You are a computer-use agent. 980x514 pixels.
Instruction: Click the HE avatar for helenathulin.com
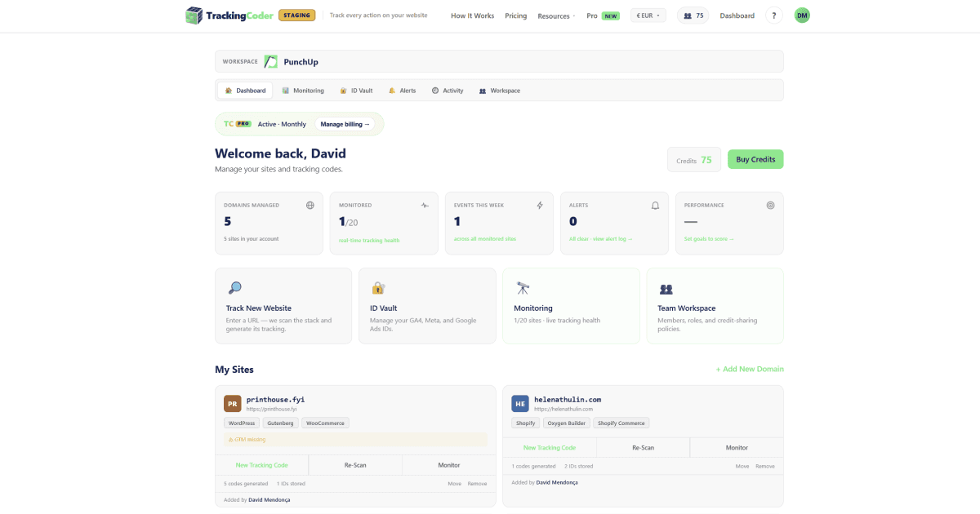tap(520, 404)
